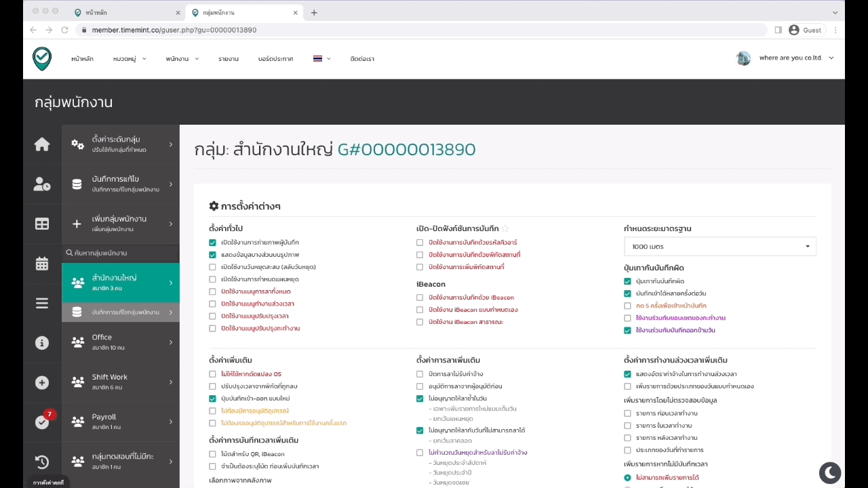Click the home icon in left sidebar
Screen dimensions: 868x488
42,144
